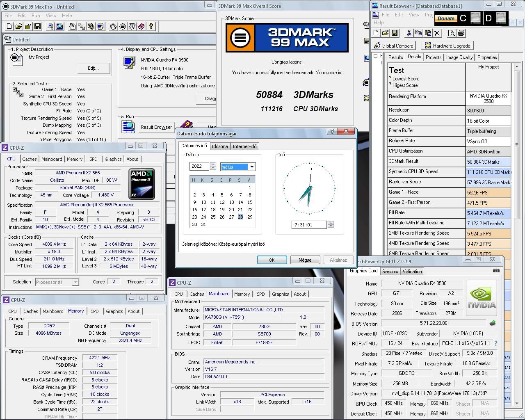Click the Copy icon in Result Browser toolbar

418,33
